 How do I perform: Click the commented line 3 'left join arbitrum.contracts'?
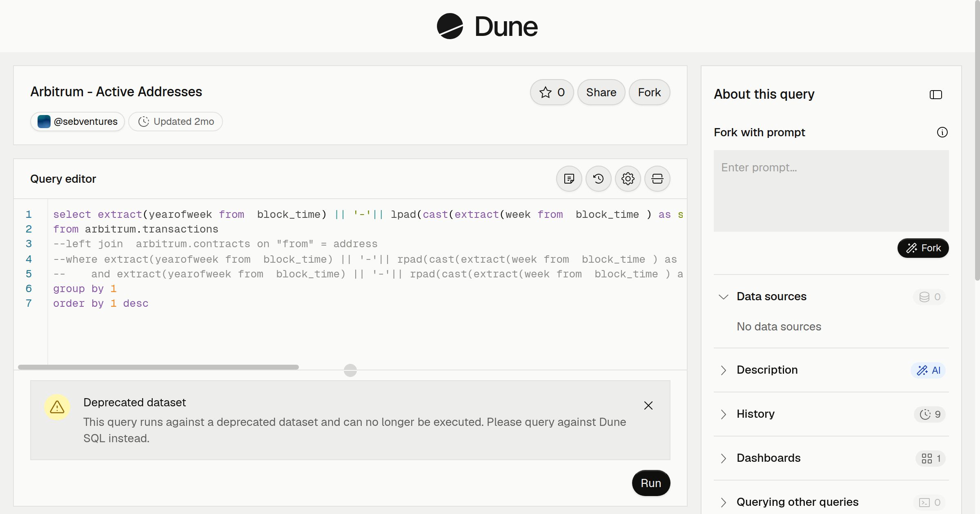click(x=215, y=244)
